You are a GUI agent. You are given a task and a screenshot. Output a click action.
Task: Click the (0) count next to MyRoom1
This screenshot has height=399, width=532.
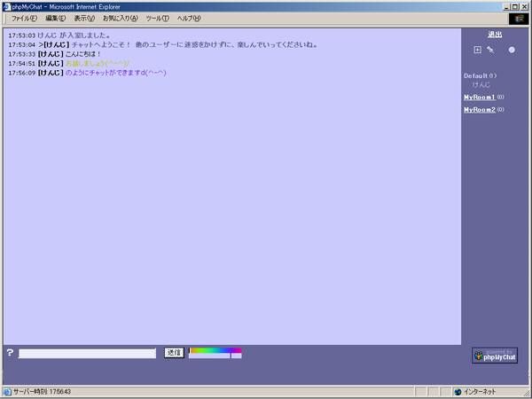click(x=500, y=97)
